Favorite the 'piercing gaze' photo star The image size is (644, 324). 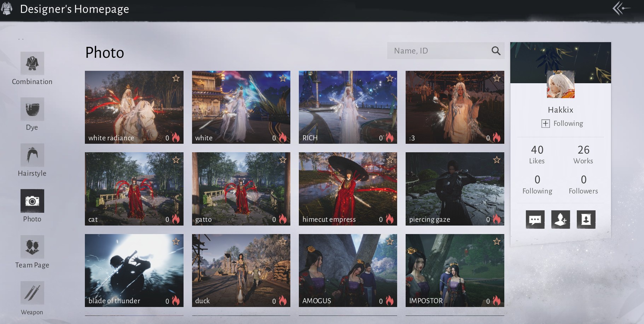(x=497, y=160)
